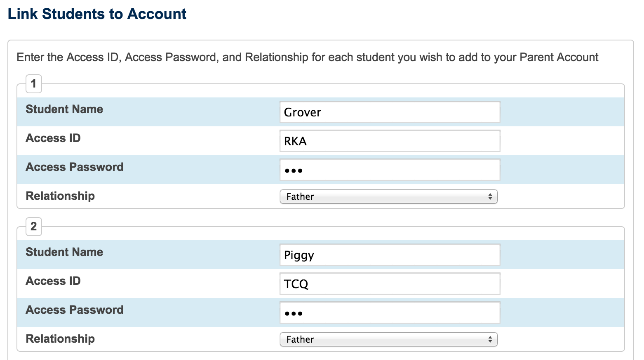Click the section number 1 legend
The width and height of the screenshot is (644, 360).
click(x=34, y=84)
